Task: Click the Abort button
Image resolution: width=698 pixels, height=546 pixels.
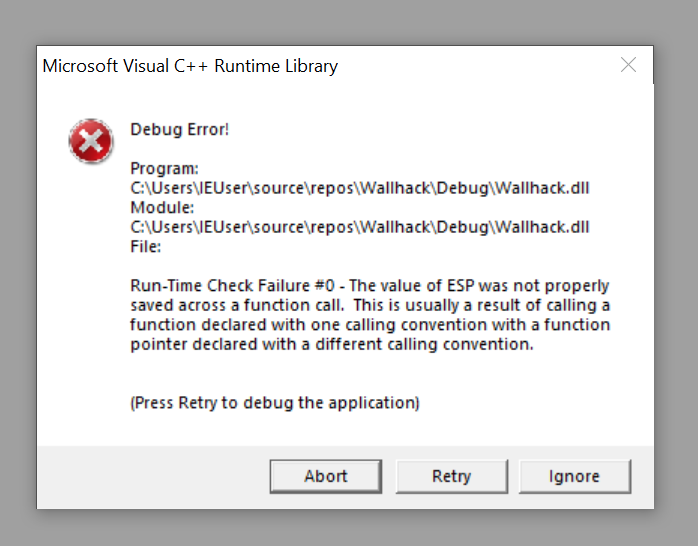Action: [326, 476]
